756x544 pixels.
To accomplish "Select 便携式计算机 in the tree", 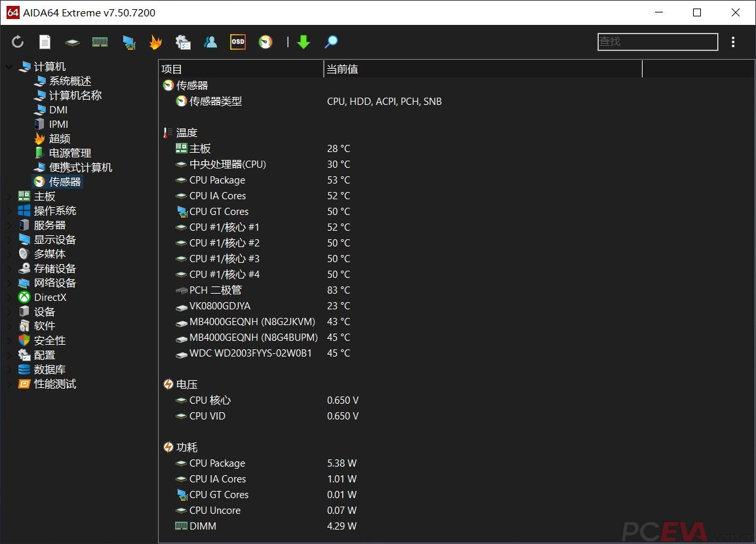I will click(81, 168).
